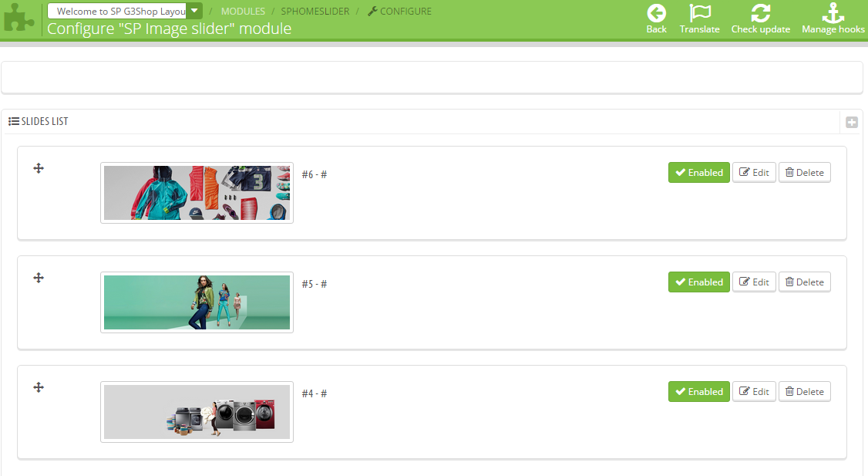Edit slide #5
The height and width of the screenshot is (476, 868).
[x=754, y=282]
